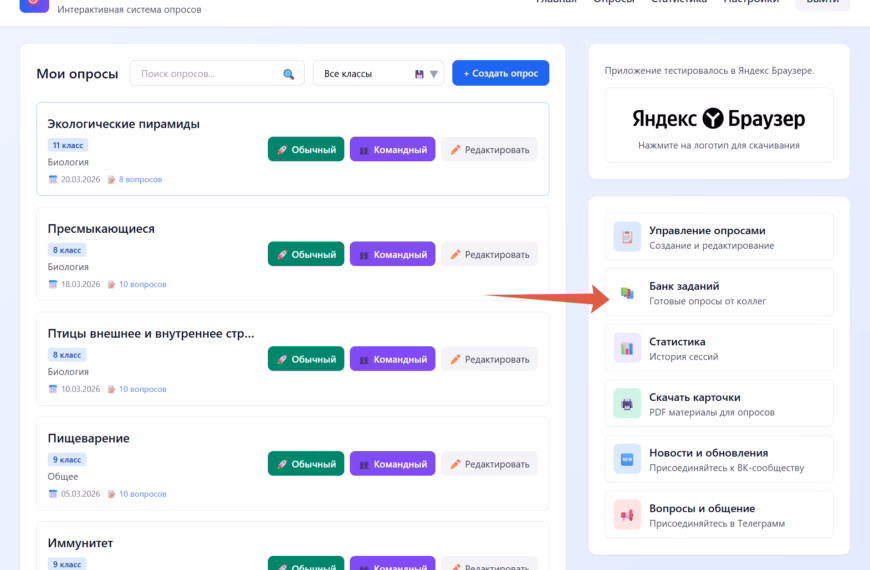
Task: Start Командный mode for Экологические пирамиды
Action: 392,149
